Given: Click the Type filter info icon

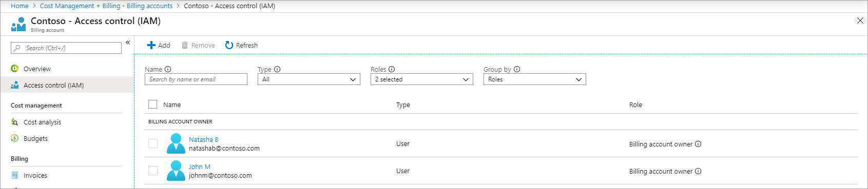Looking at the screenshot, I should pyautogui.click(x=277, y=69).
